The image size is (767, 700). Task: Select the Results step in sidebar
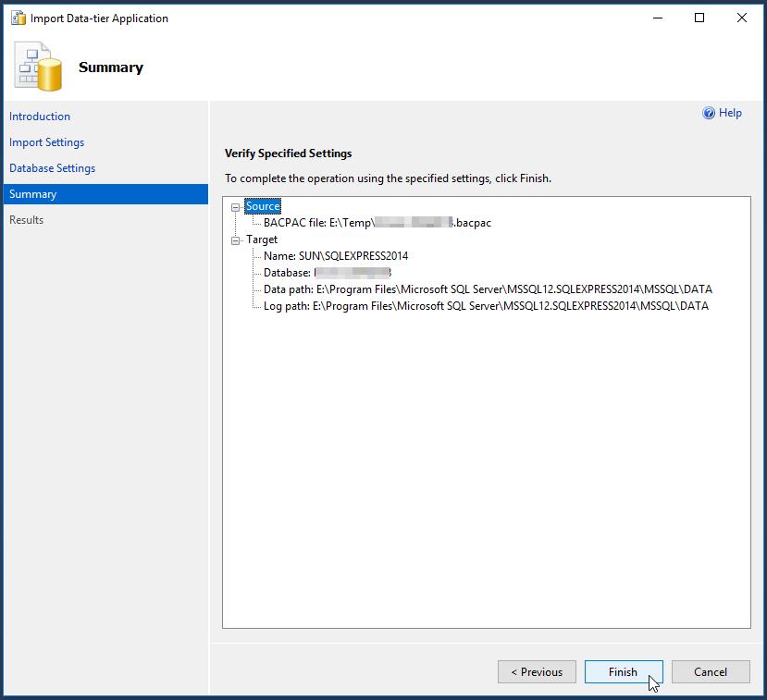coord(26,220)
